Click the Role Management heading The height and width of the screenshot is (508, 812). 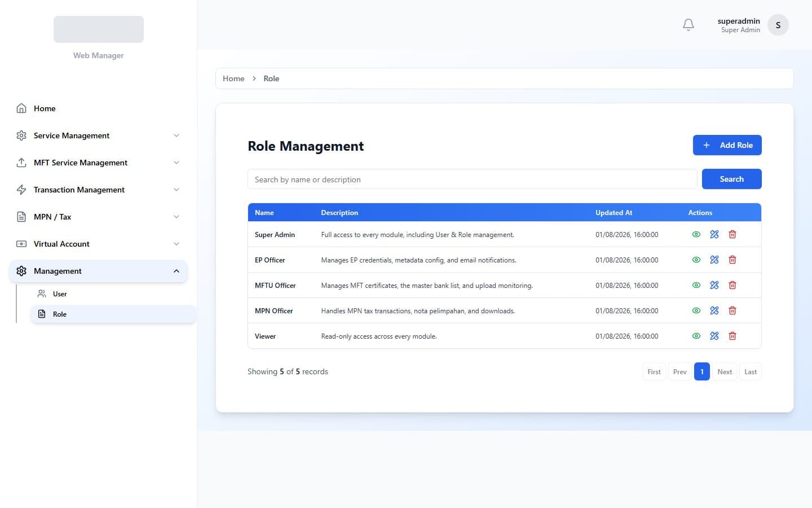306,146
